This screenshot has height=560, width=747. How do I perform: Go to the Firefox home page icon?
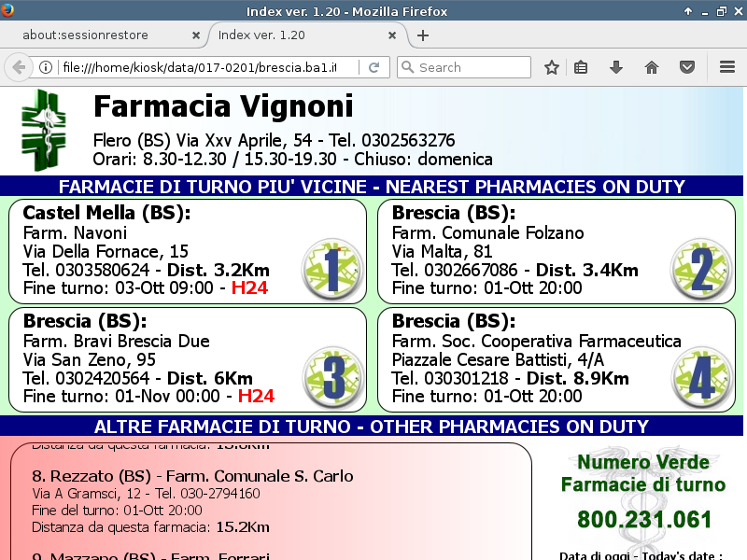652,67
